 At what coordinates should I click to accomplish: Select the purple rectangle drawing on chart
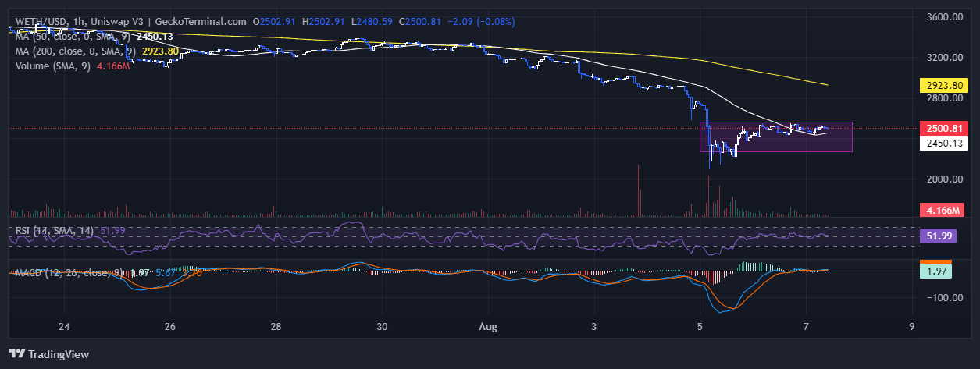point(775,148)
